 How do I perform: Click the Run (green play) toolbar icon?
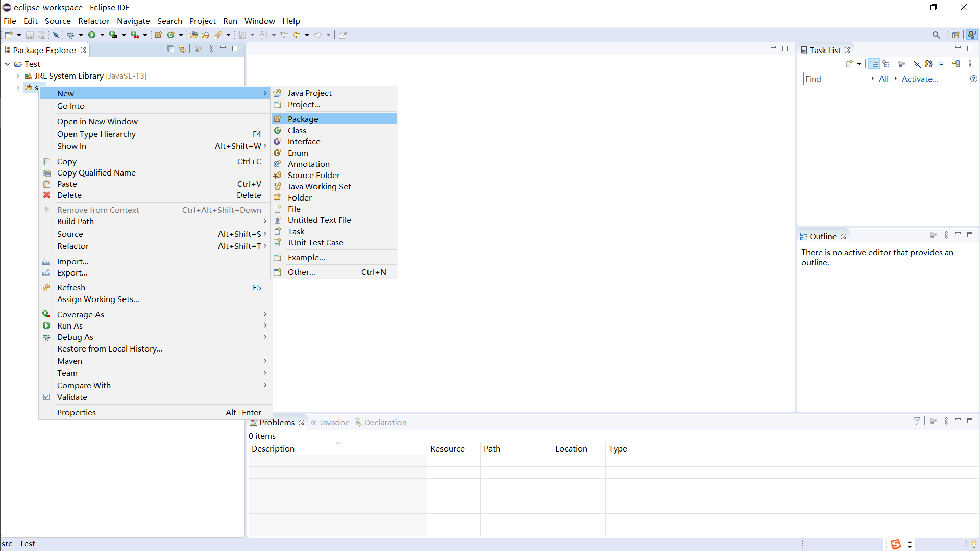[x=92, y=35]
